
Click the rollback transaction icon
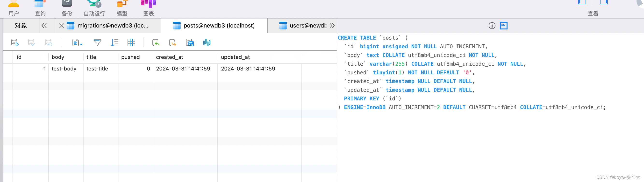tap(49, 42)
